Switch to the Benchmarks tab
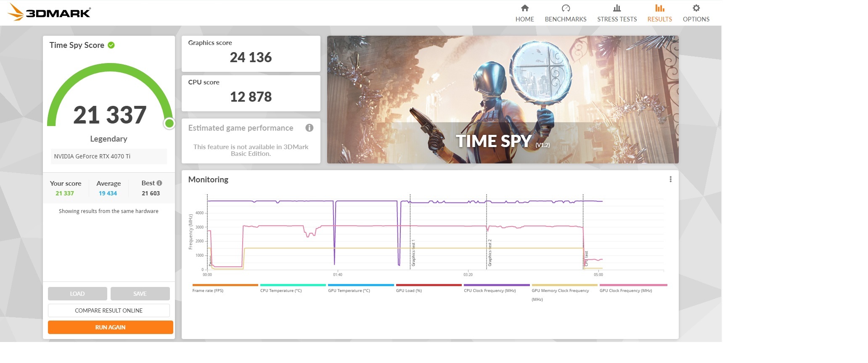This screenshot has width=868, height=363. pyautogui.click(x=566, y=13)
